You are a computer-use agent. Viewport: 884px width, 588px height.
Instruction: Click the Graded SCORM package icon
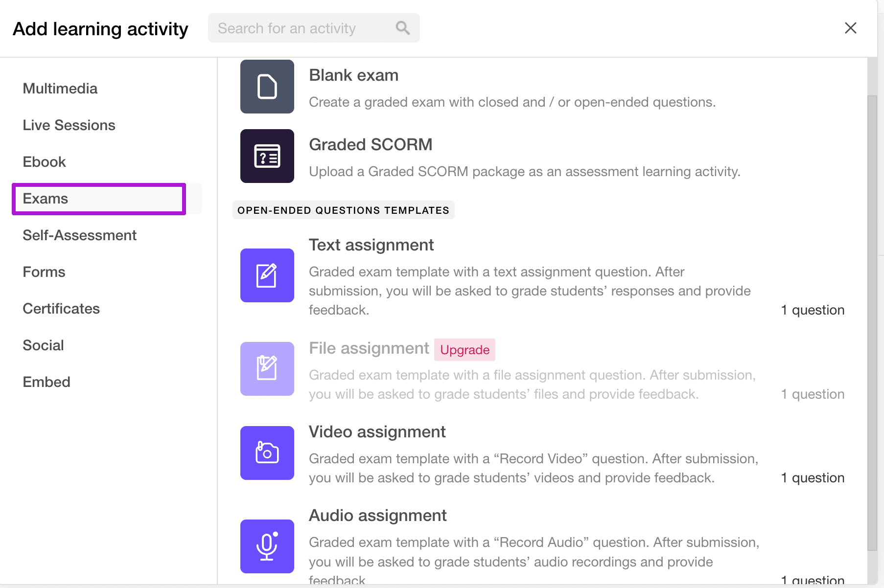[267, 156]
